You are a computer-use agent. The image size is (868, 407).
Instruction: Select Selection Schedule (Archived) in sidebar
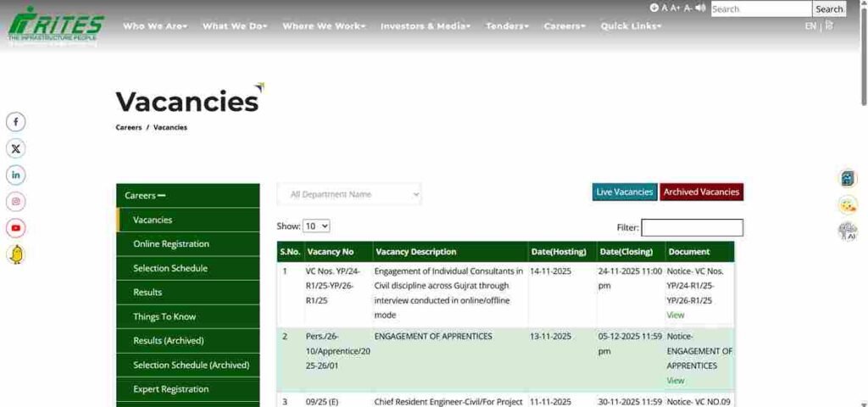(187, 365)
